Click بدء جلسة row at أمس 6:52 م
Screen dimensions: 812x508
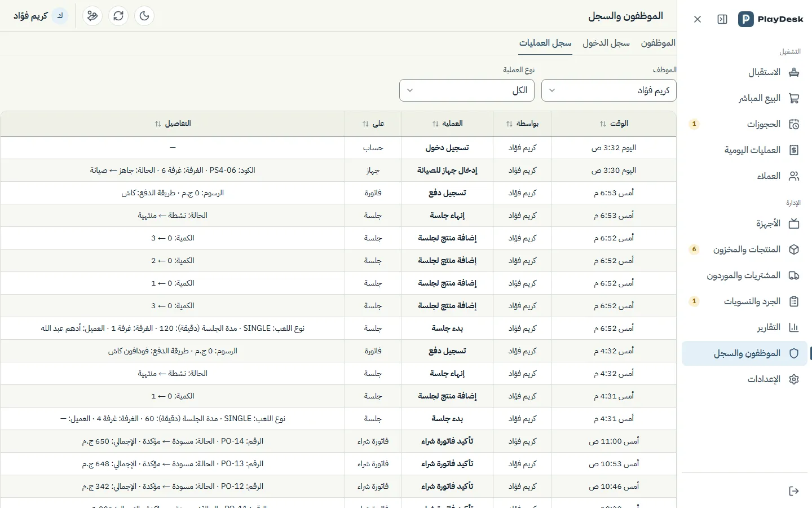click(338, 329)
